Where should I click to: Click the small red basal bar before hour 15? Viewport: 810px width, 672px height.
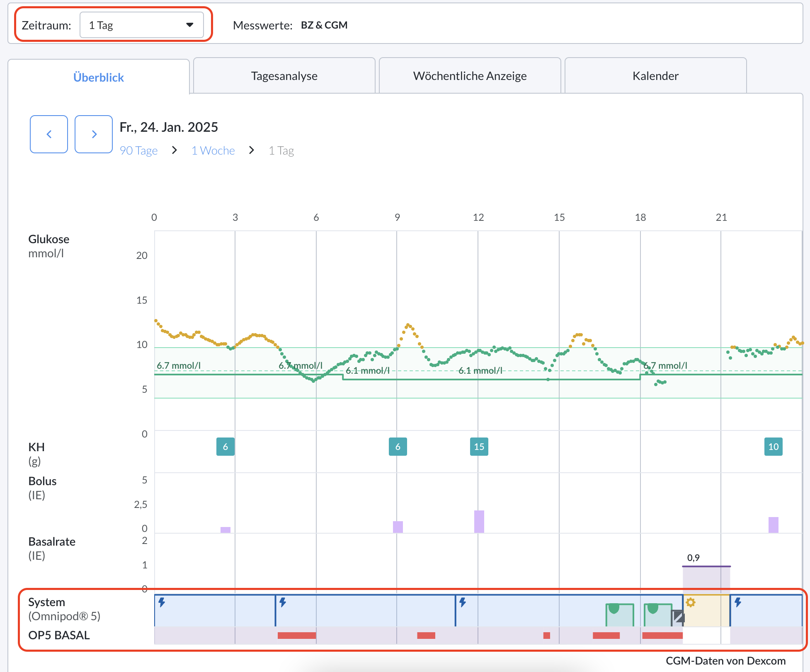point(547,636)
